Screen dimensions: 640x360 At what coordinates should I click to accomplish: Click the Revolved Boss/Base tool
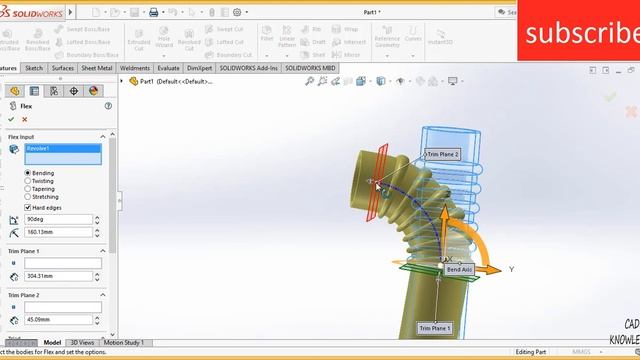[38, 39]
